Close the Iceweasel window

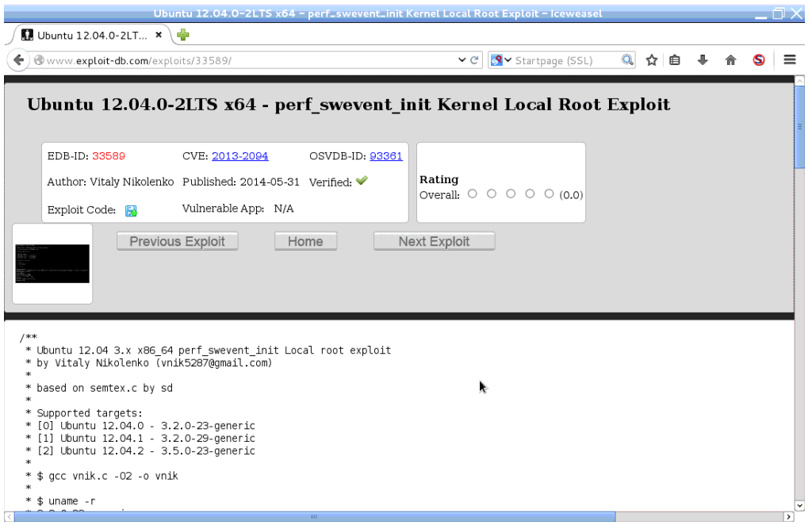tap(796, 13)
